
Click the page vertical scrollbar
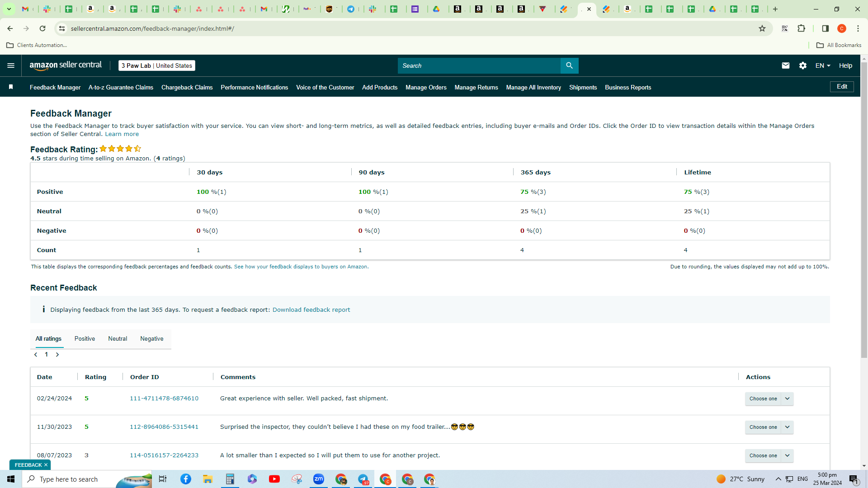[864, 210]
